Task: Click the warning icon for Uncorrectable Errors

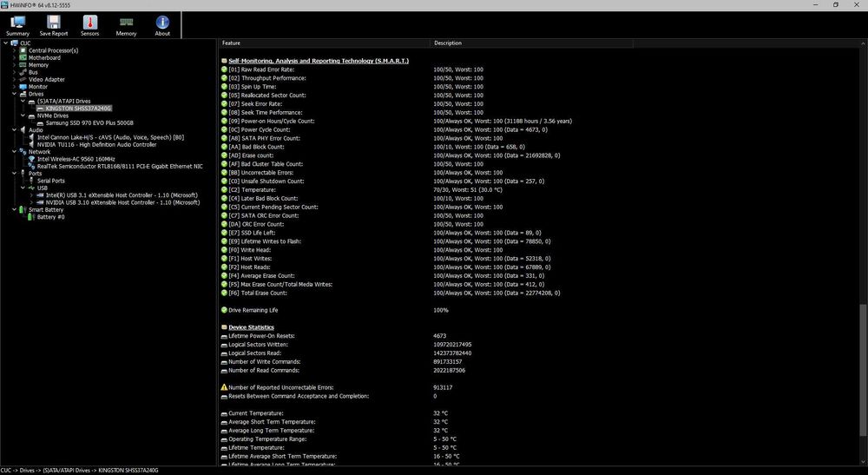Action: coord(224,387)
